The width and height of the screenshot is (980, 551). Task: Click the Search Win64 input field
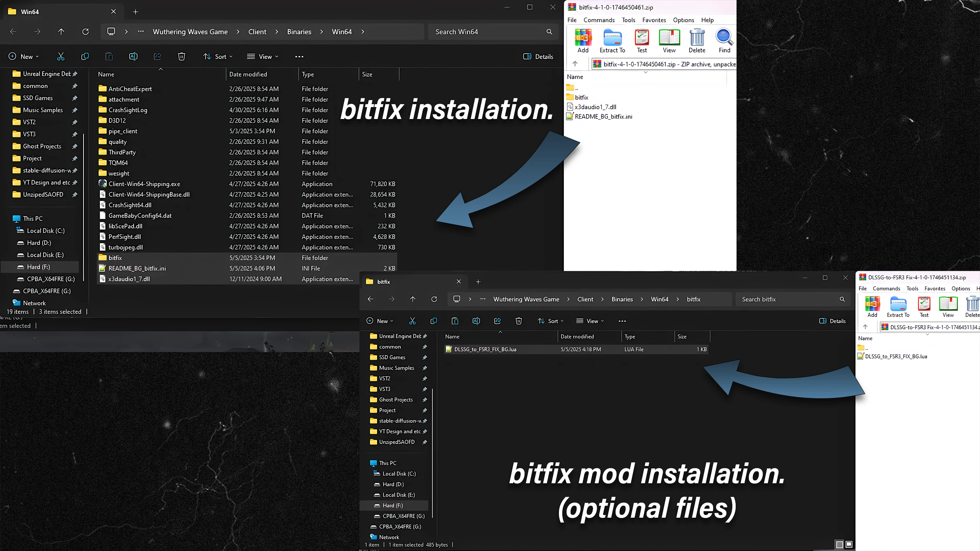click(493, 32)
